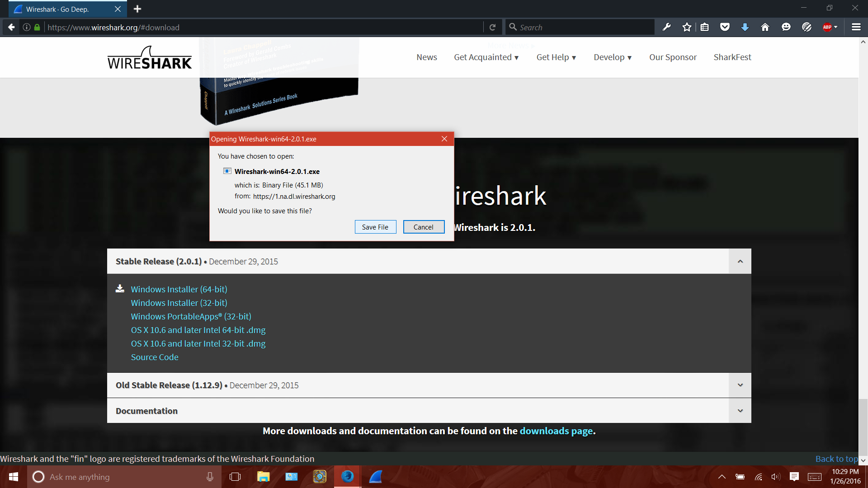868x488 pixels.
Task: Bookmark this page with the star icon
Action: pyautogui.click(x=687, y=27)
